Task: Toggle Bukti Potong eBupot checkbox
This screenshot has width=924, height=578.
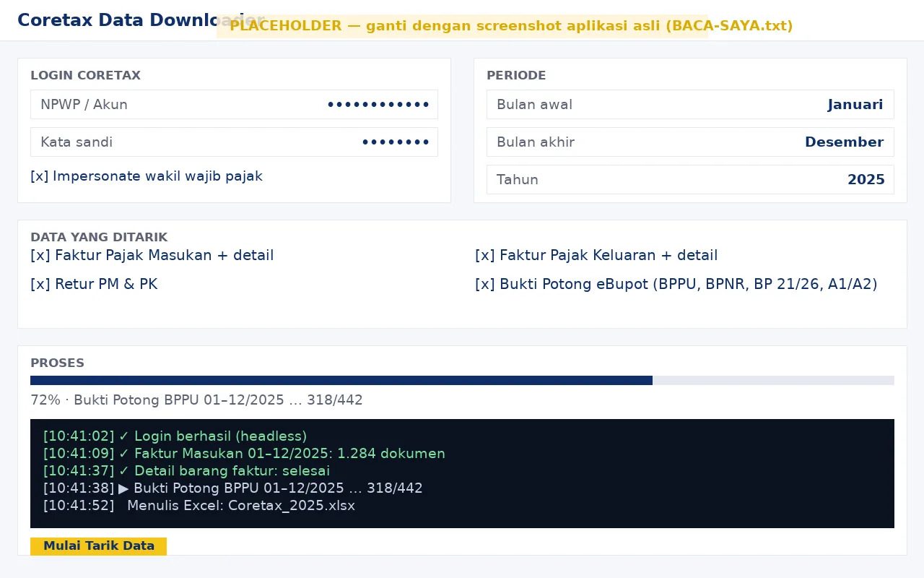Action: tap(676, 285)
